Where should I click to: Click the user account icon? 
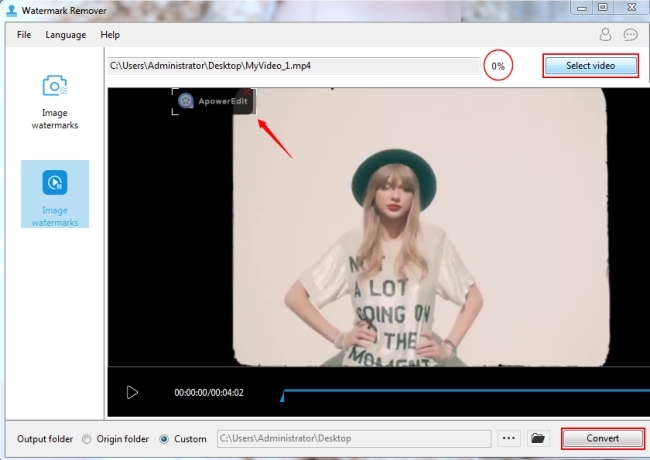pyautogui.click(x=605, y=34)
